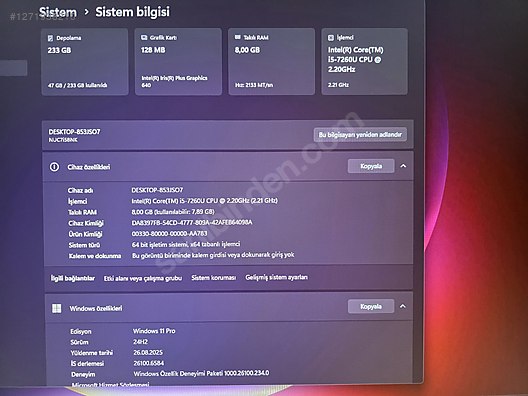Collapse the Windows özellikleri section
528x396 pixels.
tap(403, 306)
